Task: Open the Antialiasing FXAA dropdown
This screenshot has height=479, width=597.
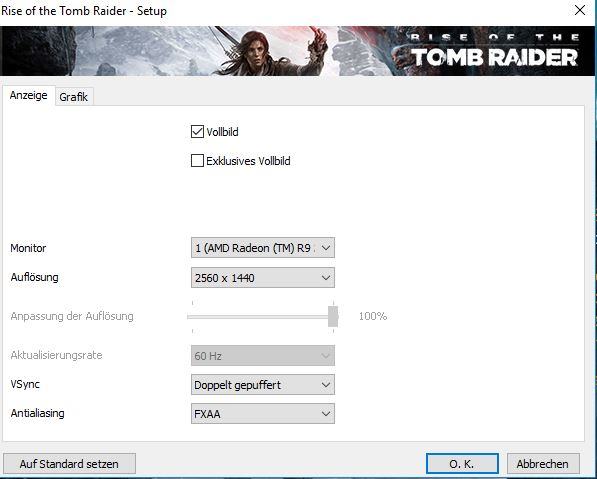Action: point(263,414)
